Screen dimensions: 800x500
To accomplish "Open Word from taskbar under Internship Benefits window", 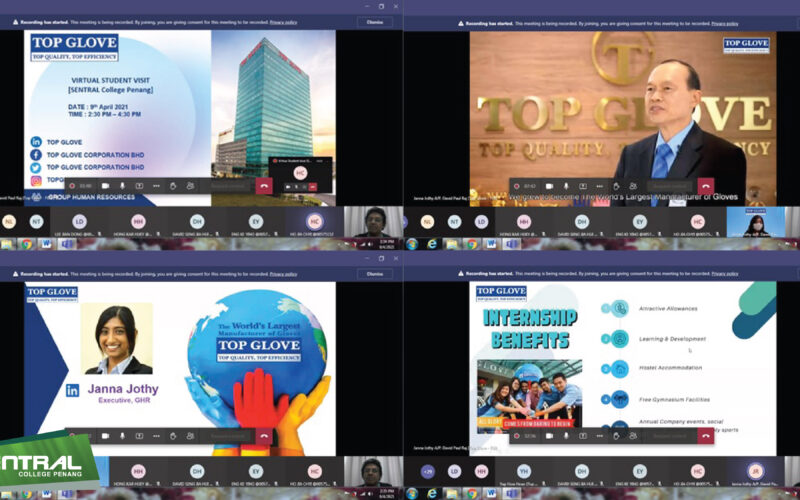I will [x=491, y=494].
